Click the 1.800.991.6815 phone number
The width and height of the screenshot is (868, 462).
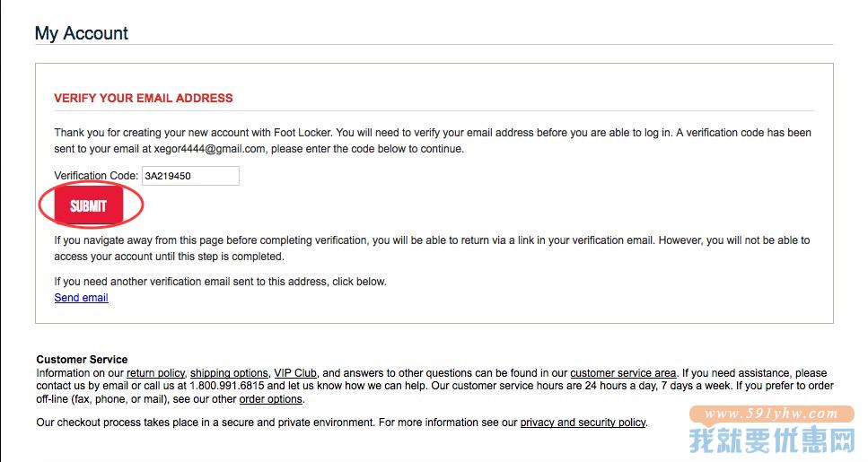point(226,386)
